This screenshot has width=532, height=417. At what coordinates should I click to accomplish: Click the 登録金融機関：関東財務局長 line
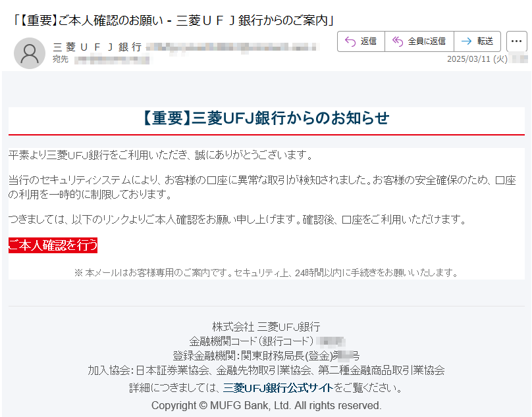267,356
